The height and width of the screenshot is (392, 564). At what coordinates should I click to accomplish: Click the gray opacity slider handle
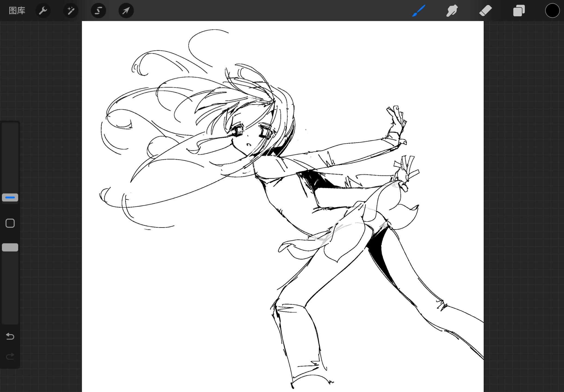[x=10, y=247]
